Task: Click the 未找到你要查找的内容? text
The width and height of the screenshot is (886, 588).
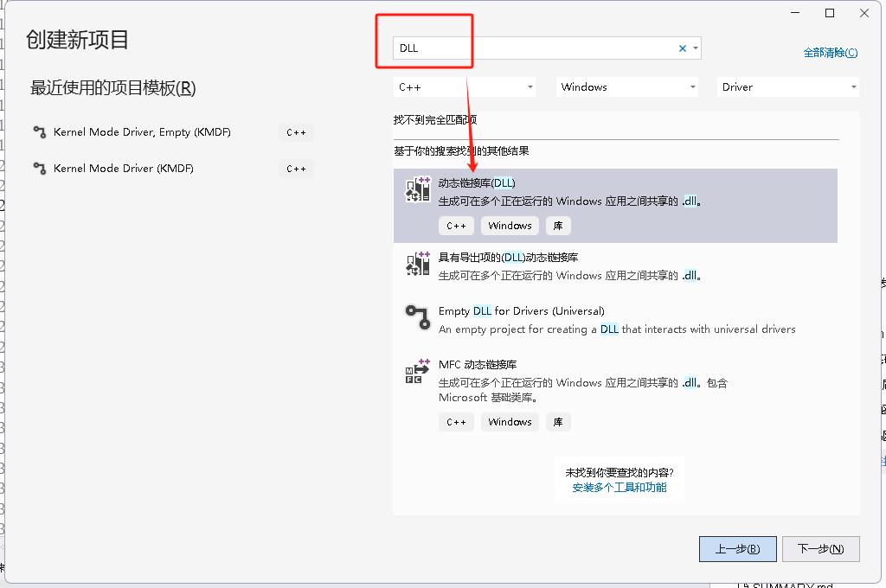Action: (x=620, y=473)
